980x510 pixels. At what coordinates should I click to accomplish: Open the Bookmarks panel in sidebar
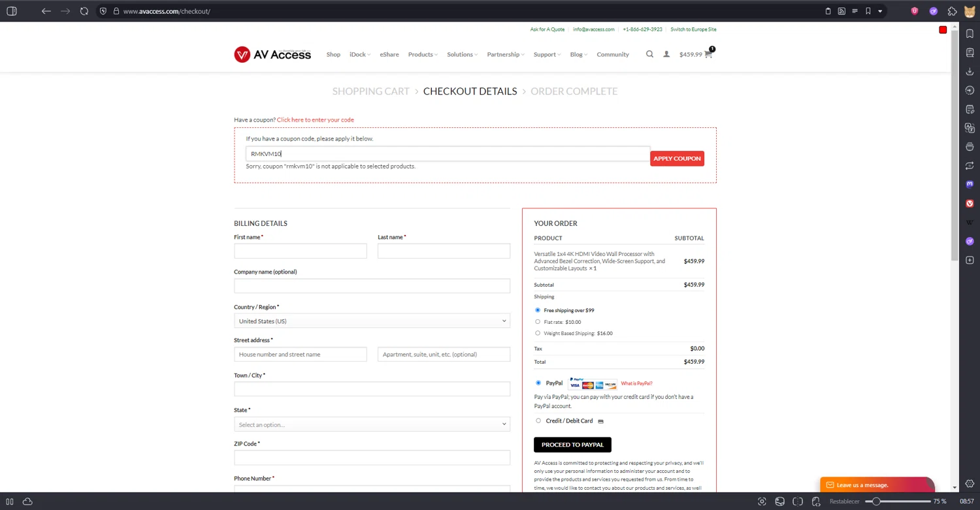point(970,33)
